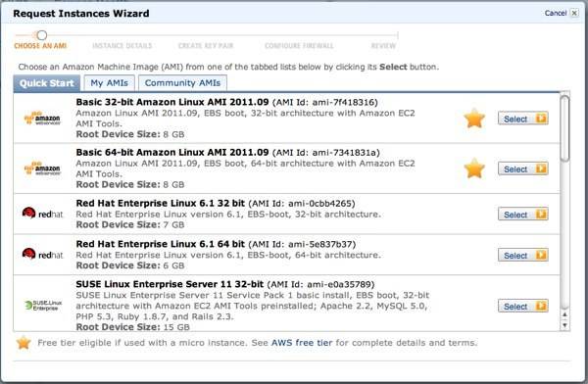This screenshot has width=588, height=384.
Task: Click the SUSE Linux Enterprise logo
Action: [43, 306]
